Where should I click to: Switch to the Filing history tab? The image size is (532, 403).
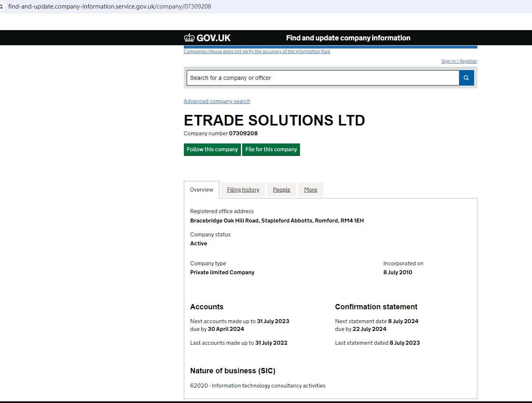pos(243,189)
